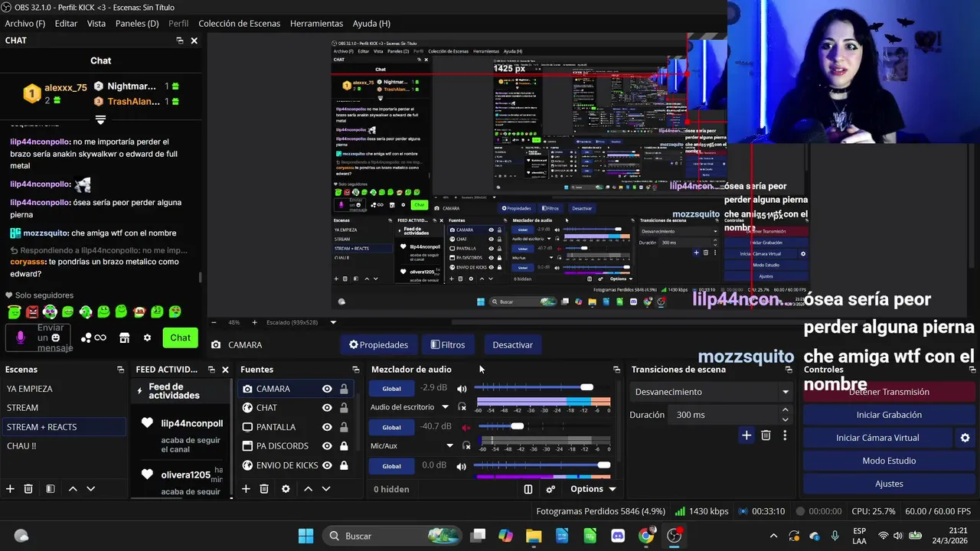Move selected source up in Fuentes
Viewport: 980px width, 551px height.
coord(308,489)
